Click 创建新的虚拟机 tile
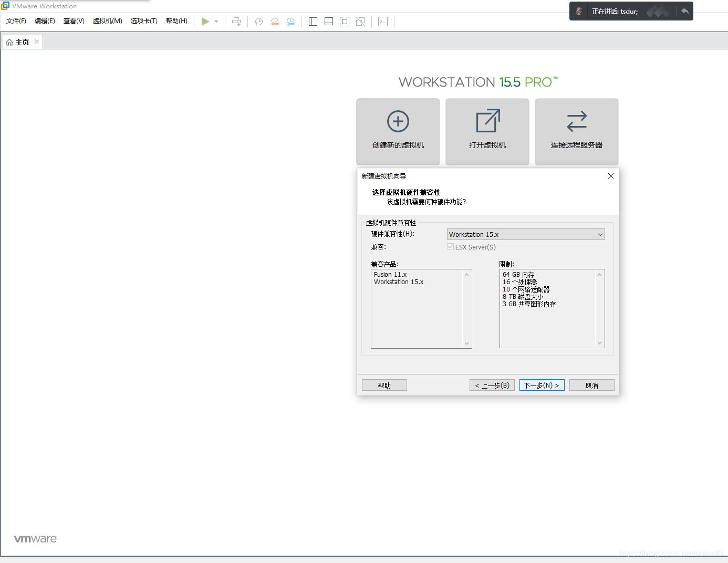This screenshot has height=563, width=728. pyautogui.click(x=398, y=131)
